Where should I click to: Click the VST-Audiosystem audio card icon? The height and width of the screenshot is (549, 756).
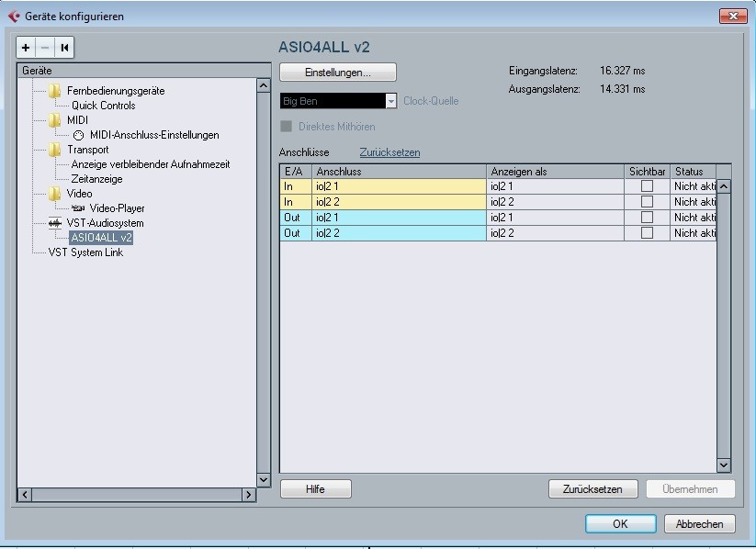pos(55,223)
